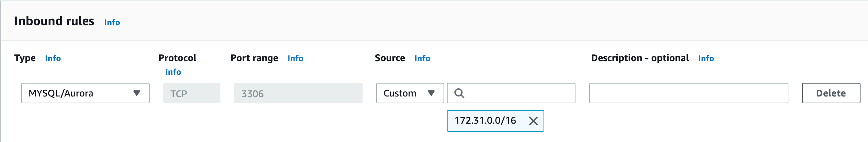Open the Custom source dropdown
Screen dimensions: 868x142
tap(410, 93)
